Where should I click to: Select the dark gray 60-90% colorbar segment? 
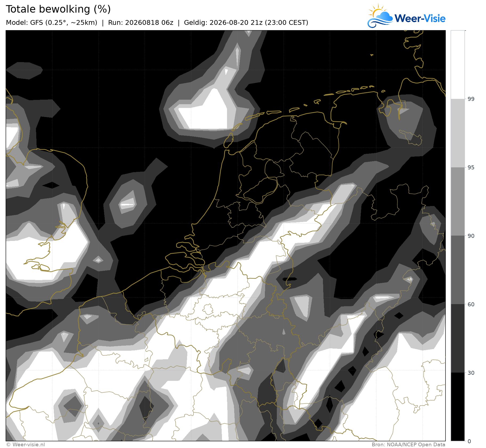tap(457, 270)
